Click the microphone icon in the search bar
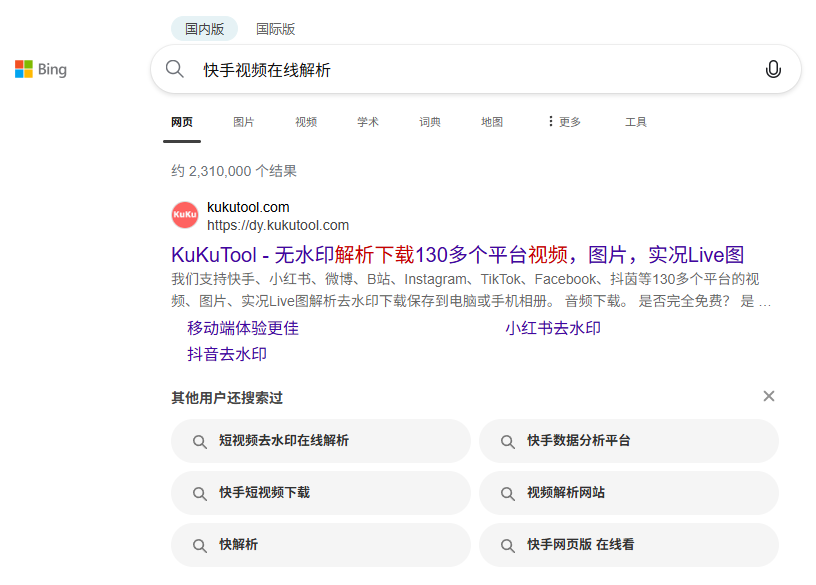 click(x=773, y=69)
